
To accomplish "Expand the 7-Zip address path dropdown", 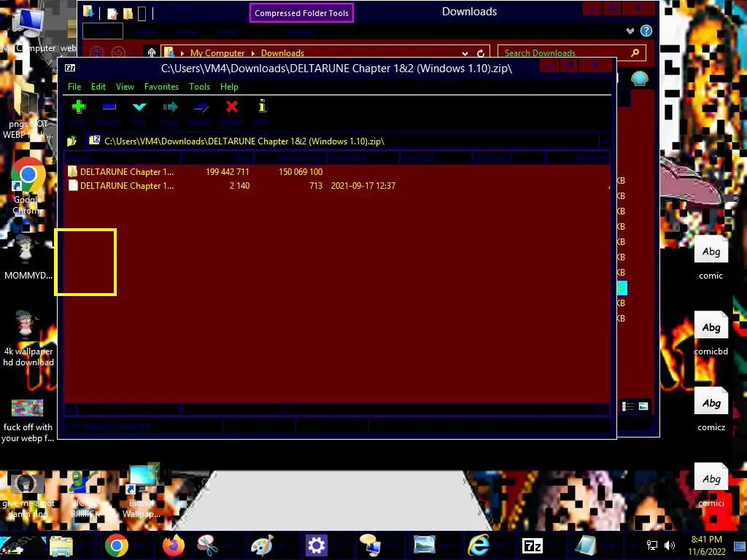I will [605, 141].
